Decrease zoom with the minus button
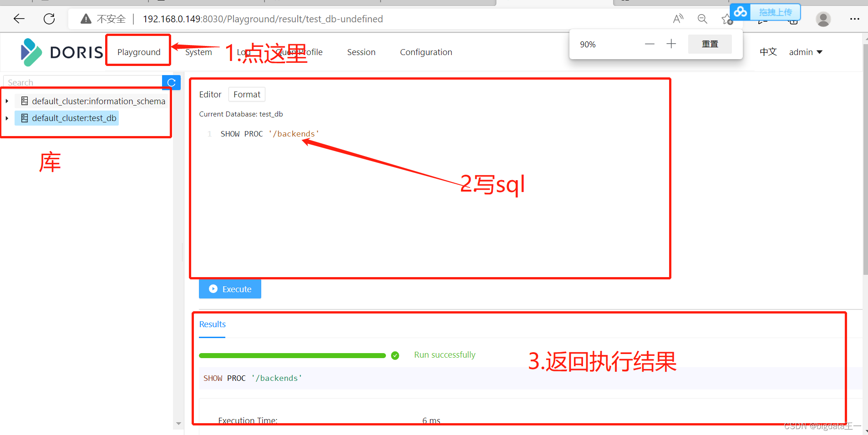The width and height of the screenshot is (868, 435). click(x=650, y=44)
